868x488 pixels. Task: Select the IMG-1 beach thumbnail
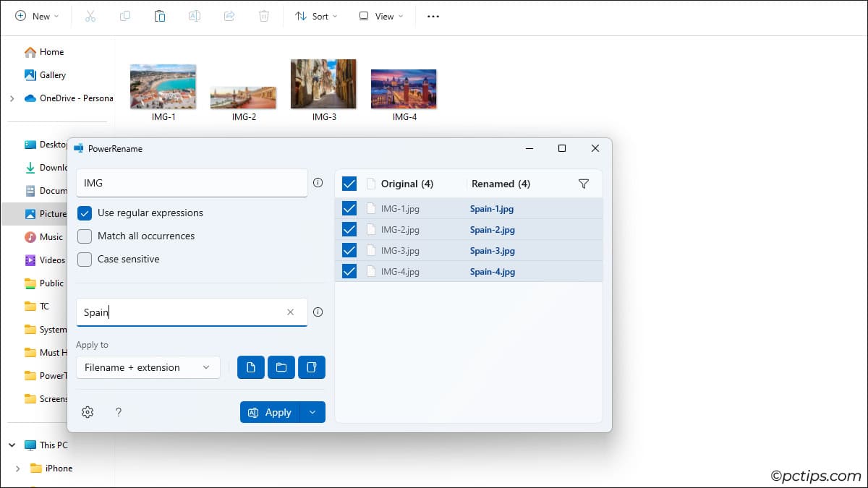pyautogui.click(x=163, y=87)
